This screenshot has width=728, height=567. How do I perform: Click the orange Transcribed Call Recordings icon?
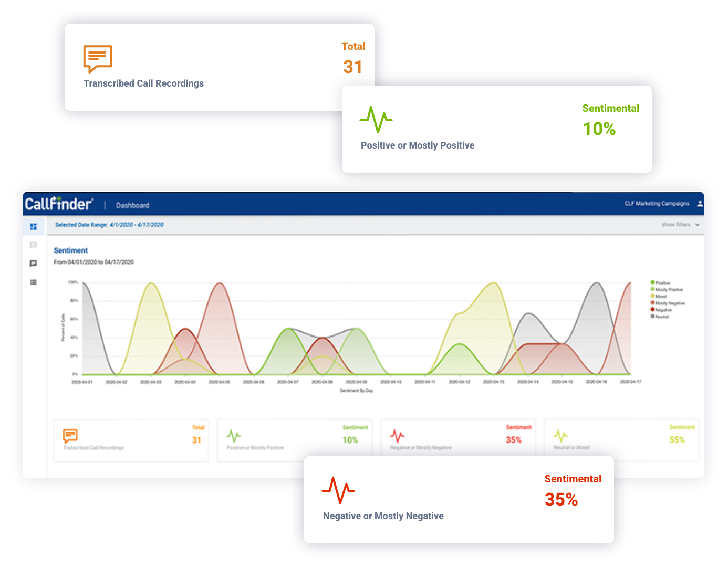tap(98, 58)
